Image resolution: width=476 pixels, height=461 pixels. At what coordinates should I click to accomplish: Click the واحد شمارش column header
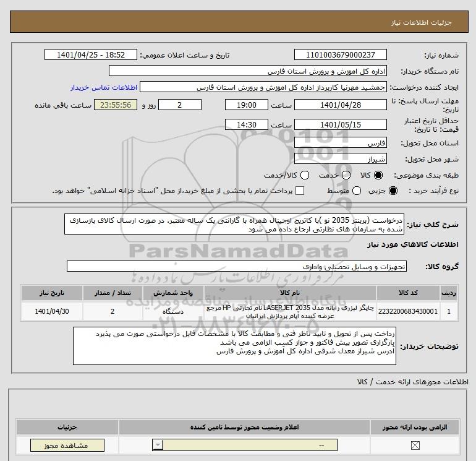(173, 293)
